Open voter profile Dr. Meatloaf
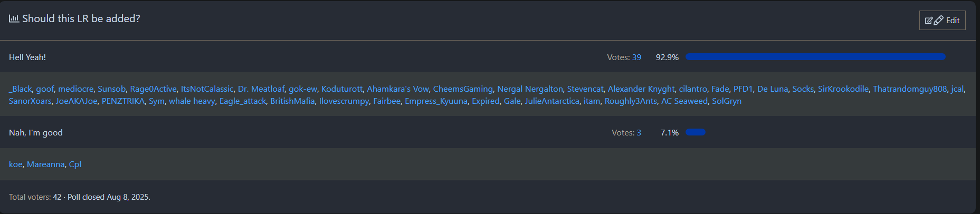This screenshot has height=214, width=980. click(261, 89)
